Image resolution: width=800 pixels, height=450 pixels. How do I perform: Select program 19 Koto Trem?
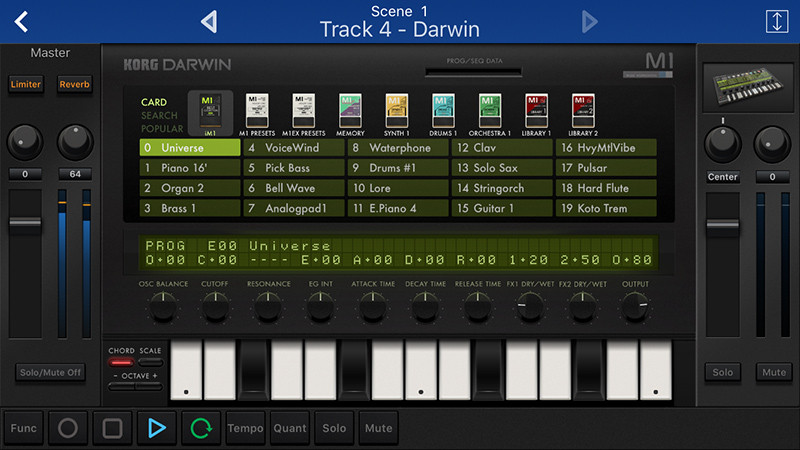pos(606,208)
